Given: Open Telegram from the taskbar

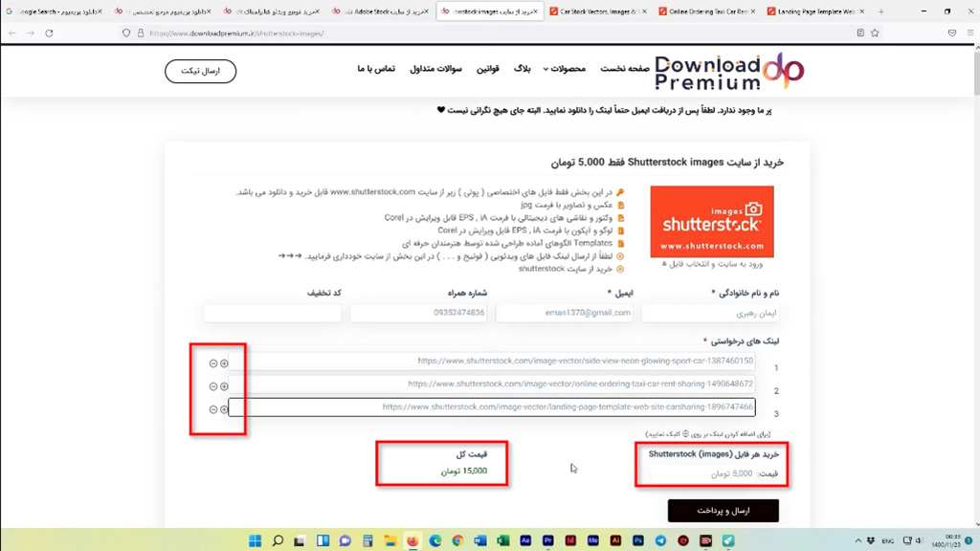Looking at the screenshot, I should coord(660,540).
